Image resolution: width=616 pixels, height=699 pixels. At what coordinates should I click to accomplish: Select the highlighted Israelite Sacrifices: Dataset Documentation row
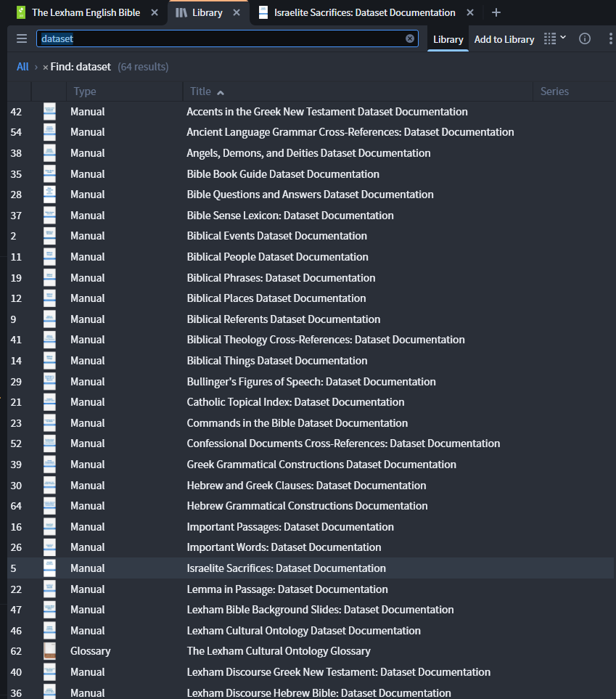[x=311, y=568]
